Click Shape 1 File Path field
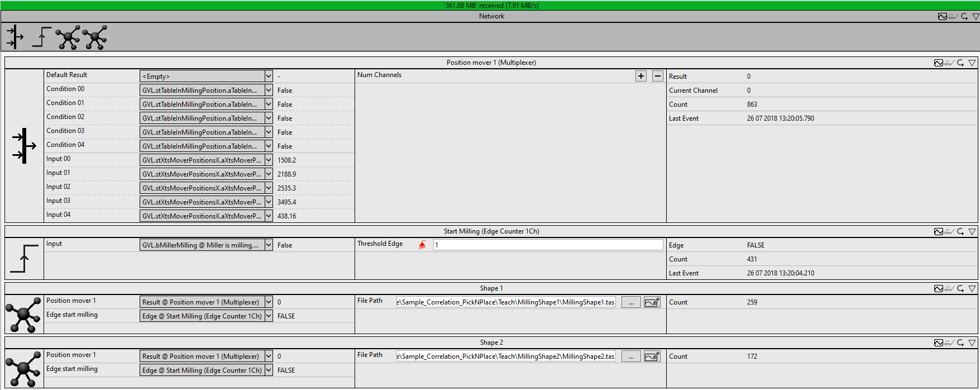The image size is (980, 390). coord(506,302)
